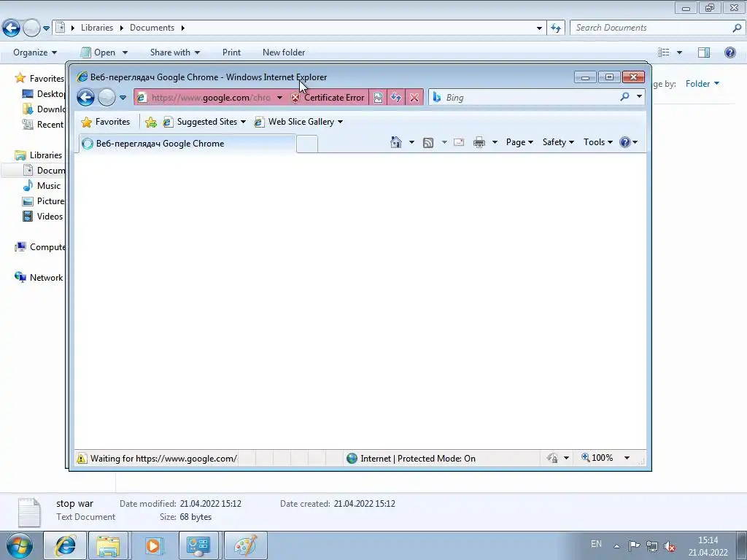
Task: Open the Tools menu
Action: click(598, 142)
